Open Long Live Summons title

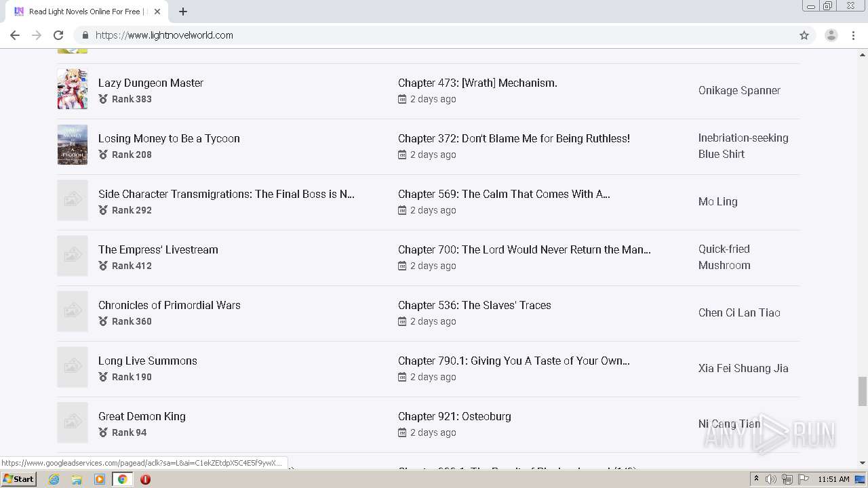coord(148,361)
